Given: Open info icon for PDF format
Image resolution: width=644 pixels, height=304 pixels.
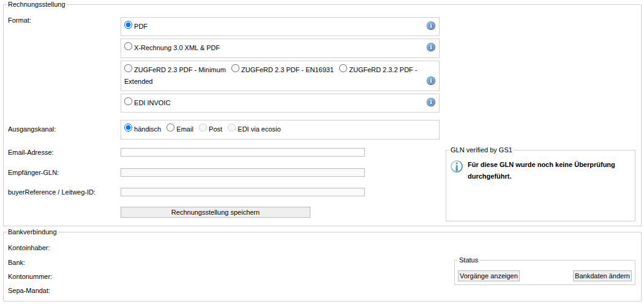Looking at the screenshot, I should click(430, 26).
